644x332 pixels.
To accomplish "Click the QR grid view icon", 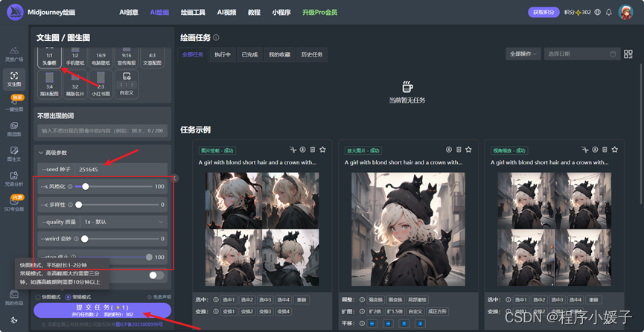I will click(628, 54).
